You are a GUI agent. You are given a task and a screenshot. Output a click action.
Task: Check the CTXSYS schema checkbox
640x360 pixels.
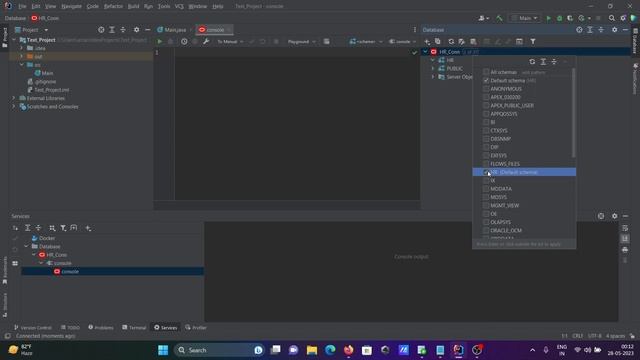pos(486,130)
